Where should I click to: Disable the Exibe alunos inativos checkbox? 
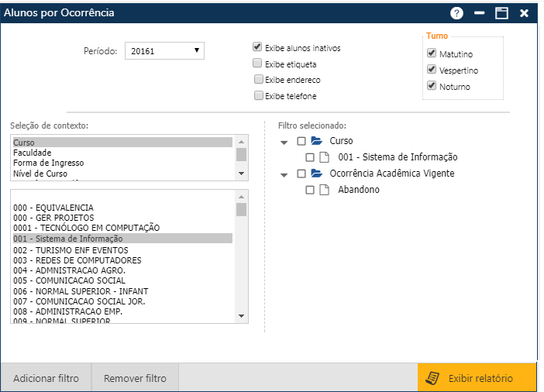pos(257,47)
